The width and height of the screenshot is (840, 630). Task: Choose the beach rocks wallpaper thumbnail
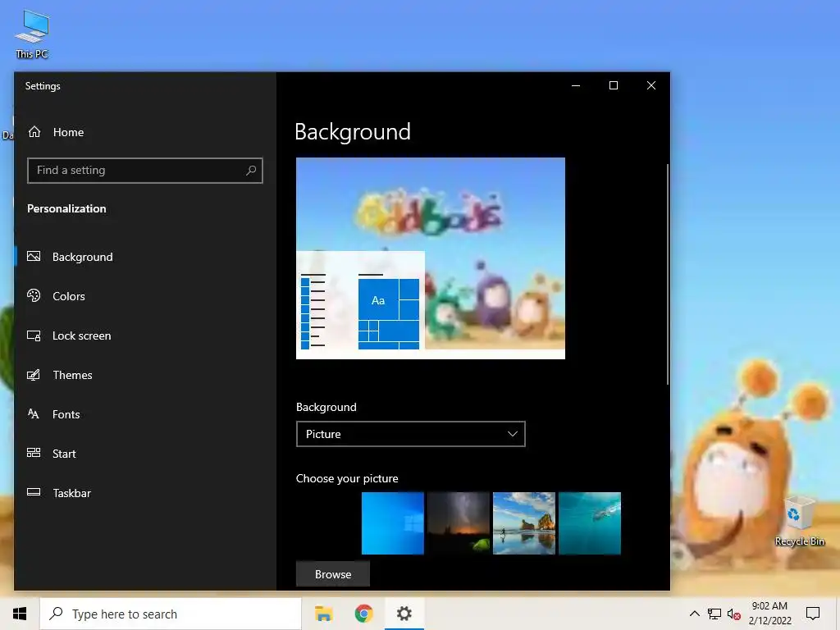click(524, 523)
